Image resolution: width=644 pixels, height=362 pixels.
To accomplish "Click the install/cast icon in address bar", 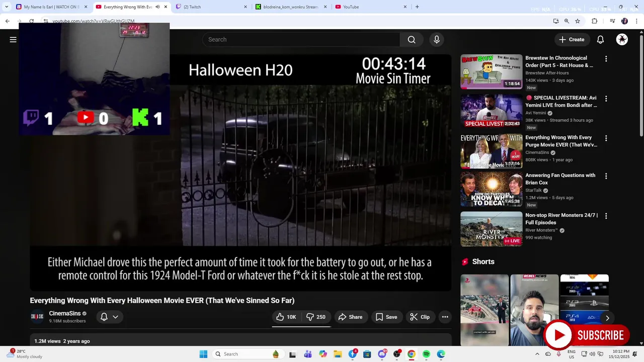I will click(555, 21).
